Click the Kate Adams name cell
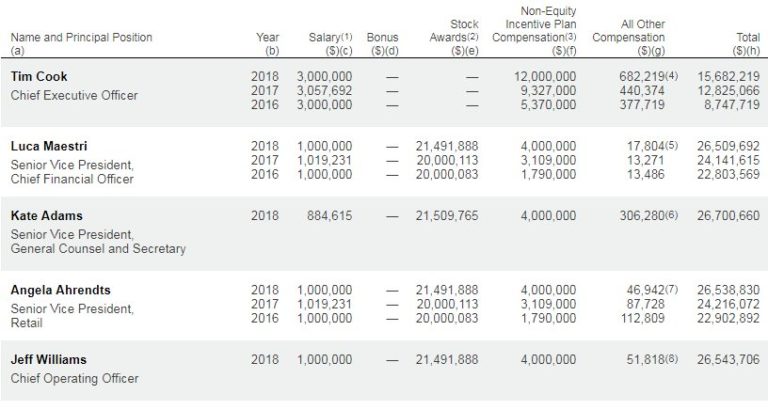Screen dimensions: 768x410 coord(46,215)
